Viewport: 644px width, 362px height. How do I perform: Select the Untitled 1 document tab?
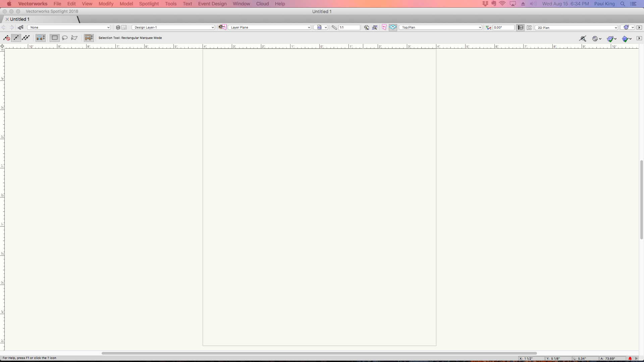pos(20,19)
